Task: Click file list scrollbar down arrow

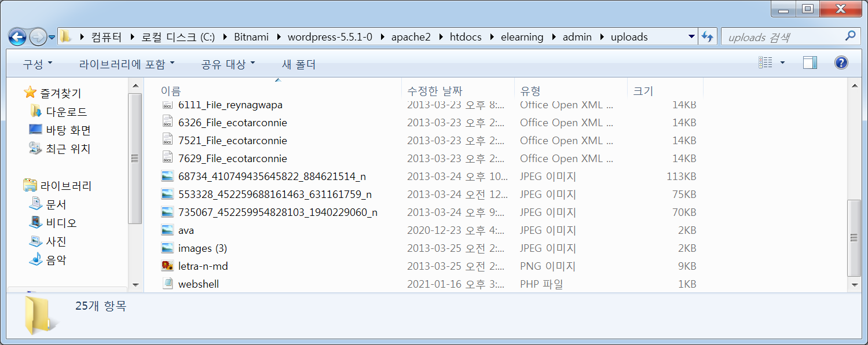Action: [x=854, y=285]
